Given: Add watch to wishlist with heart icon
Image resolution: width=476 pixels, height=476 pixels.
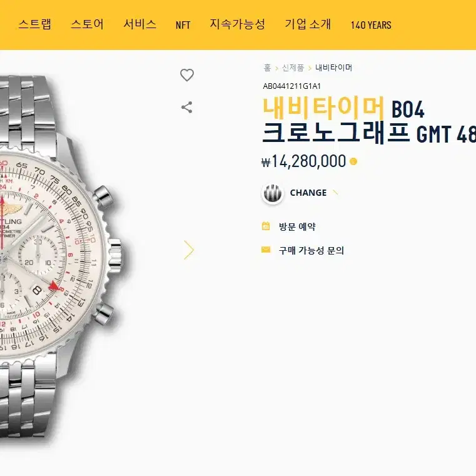Looking at the screenshot, I should coord(187,75).
